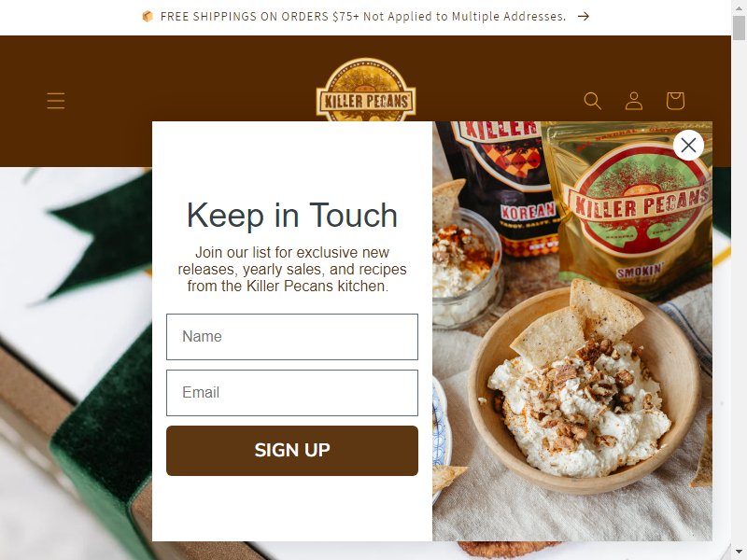The image size is (747, 560).
Task: Click the search magnifier icon
Action: [x=593, y=101]
